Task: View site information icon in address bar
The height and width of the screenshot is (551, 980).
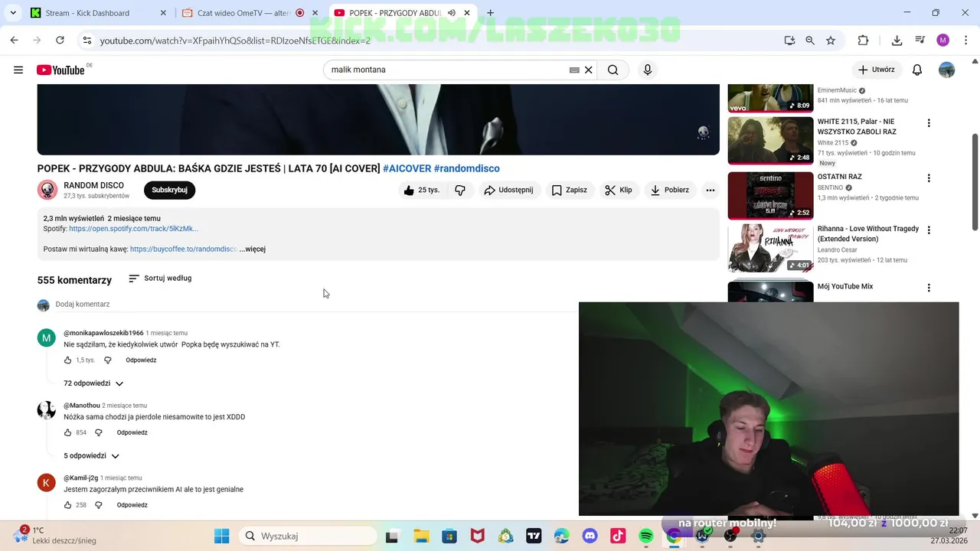Action: [87, 41]
